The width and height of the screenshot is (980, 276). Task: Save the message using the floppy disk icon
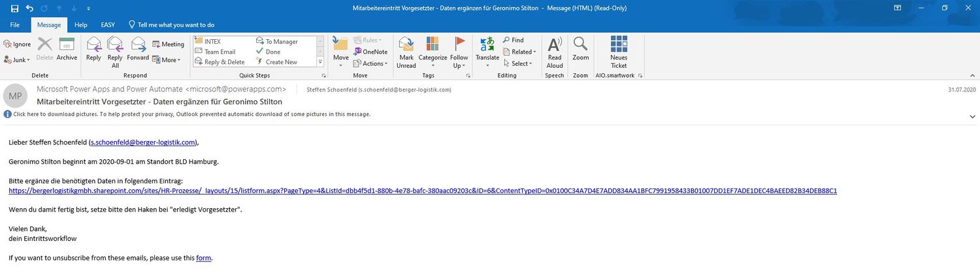15,8
